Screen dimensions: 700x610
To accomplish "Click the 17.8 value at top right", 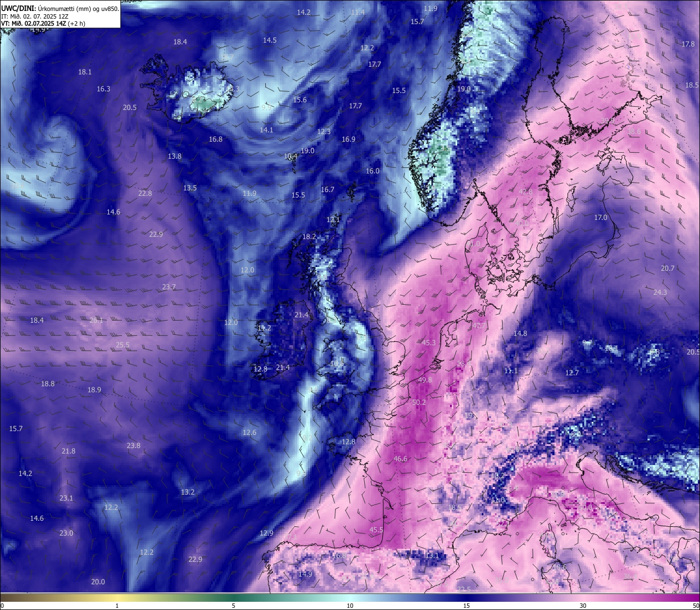I will [x=688, y=44].
